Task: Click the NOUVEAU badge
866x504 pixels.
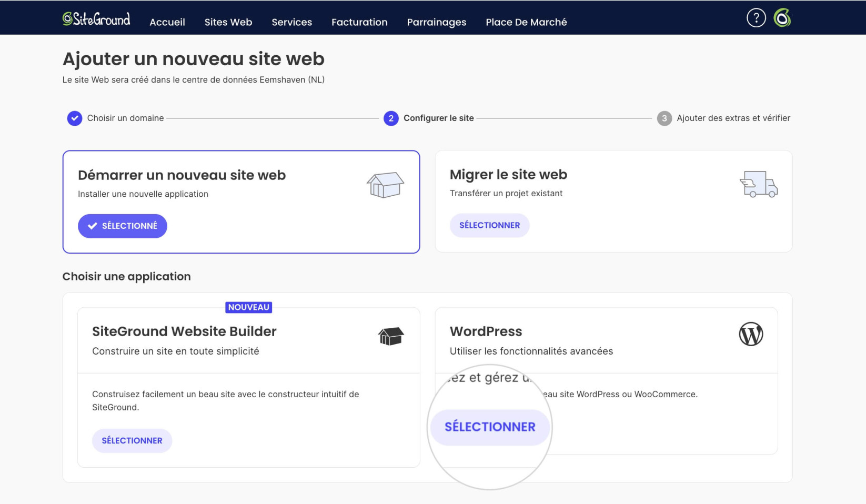Action: coord(249,307)
